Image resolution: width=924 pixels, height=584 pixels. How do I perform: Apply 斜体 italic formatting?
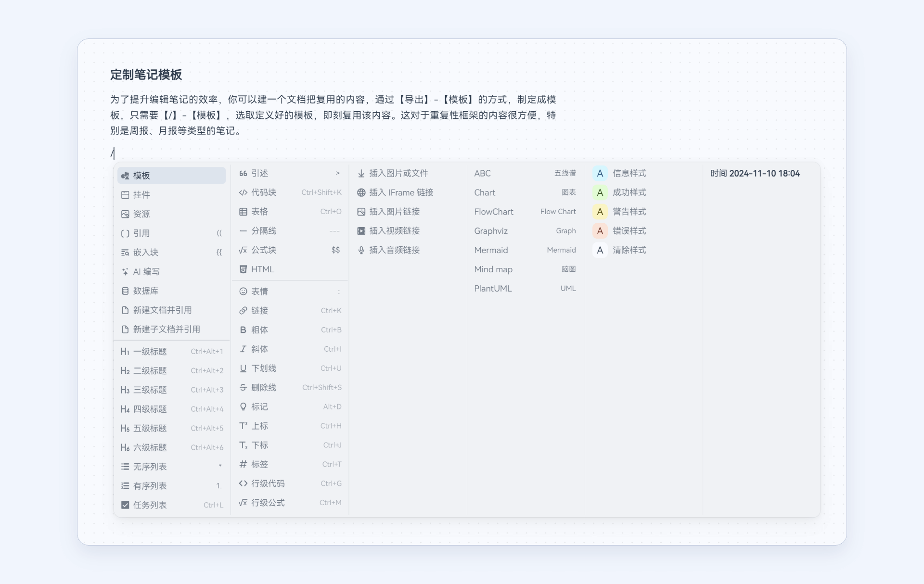pyautogui.click(x=290, y=349)
